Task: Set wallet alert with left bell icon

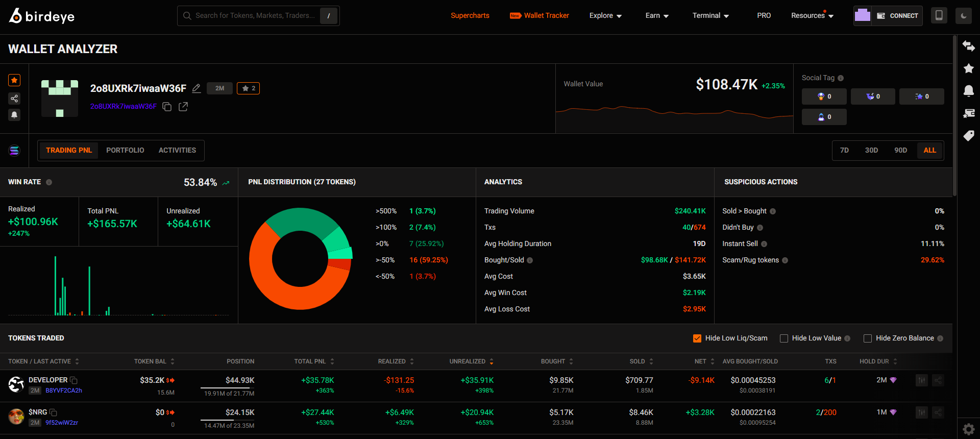Action: point(14,115)
